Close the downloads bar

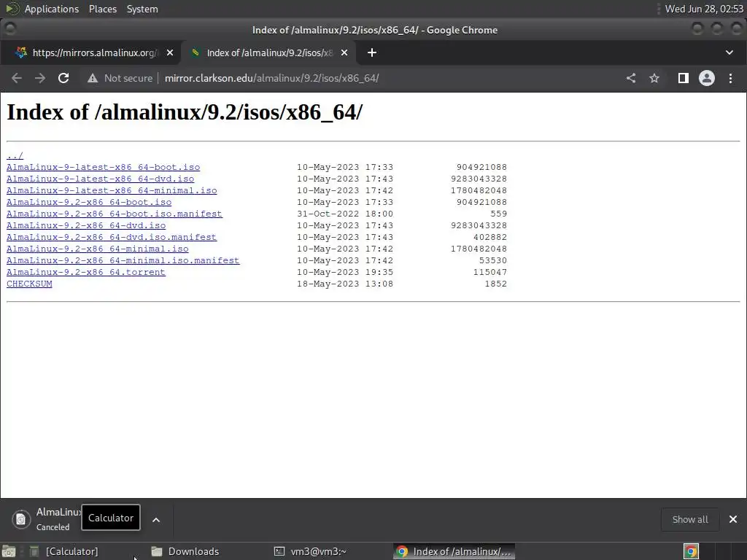click(732, 519)
